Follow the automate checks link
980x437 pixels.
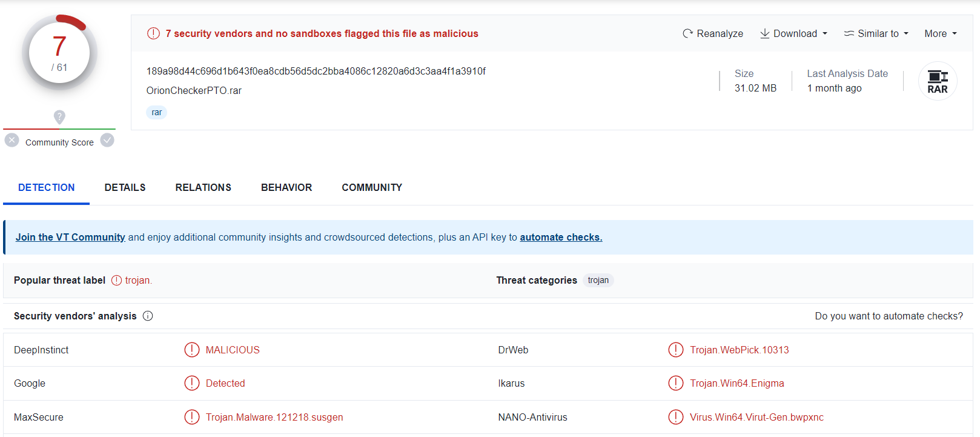(561, 237)
